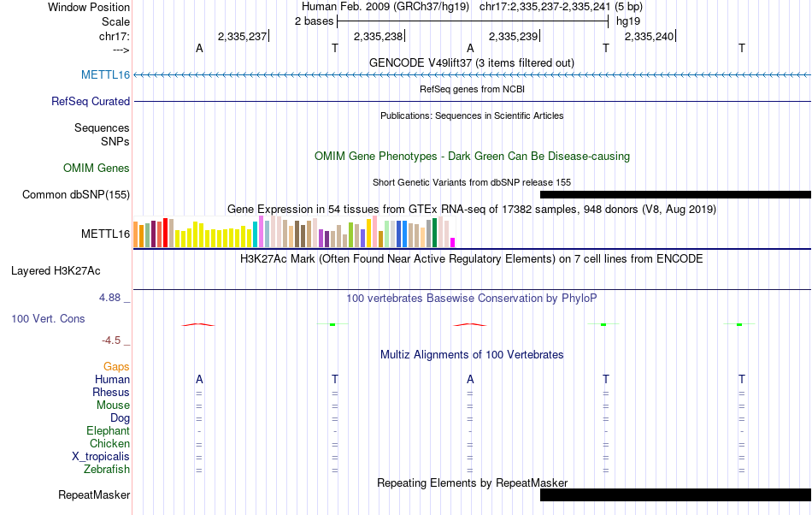
Task: Click the chr17:2,335,237-2,335,241 (5 bp) range text
Action: coord(561,7)
